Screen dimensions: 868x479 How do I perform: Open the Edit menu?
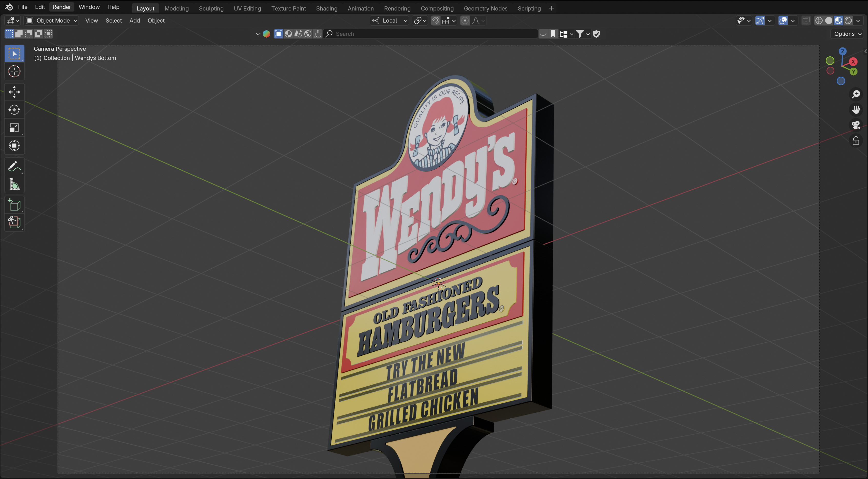[x=40, y=7]
